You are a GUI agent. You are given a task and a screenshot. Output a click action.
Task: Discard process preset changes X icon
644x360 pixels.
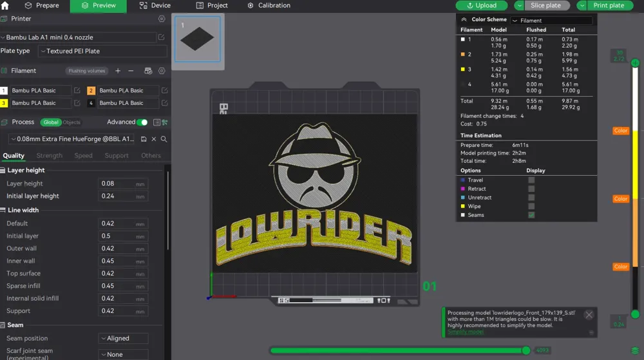click(154, 139)
